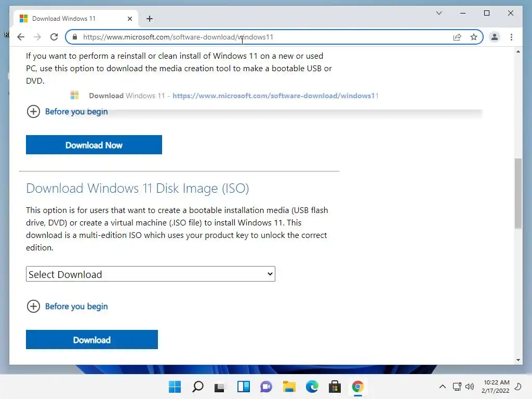The image size is (532, 399).
Task: Click the scrollbar down arrow
Action: tap(518, 360)
